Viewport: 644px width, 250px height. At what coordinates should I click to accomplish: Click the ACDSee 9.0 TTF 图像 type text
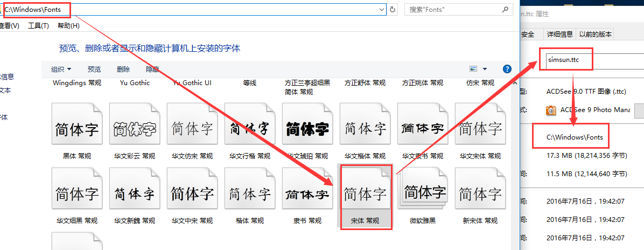[x=586, y=92]
